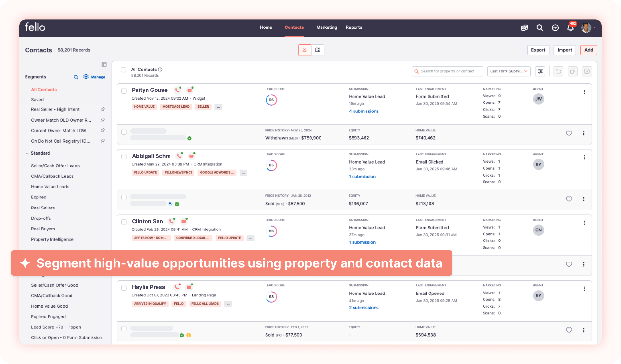Screen dimensions: 621x364
Task: Call Haylie Press via phone icon
Action: (x=177, y=287)
